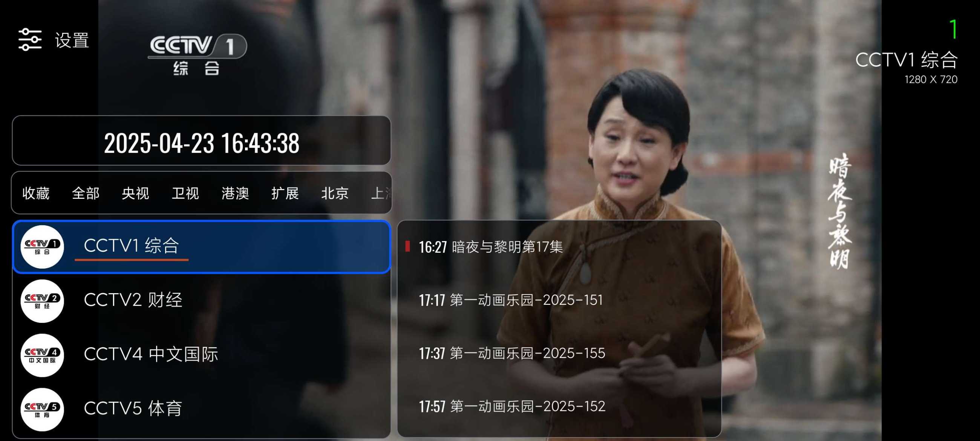Click the date and time display box

tap(202, 141)
